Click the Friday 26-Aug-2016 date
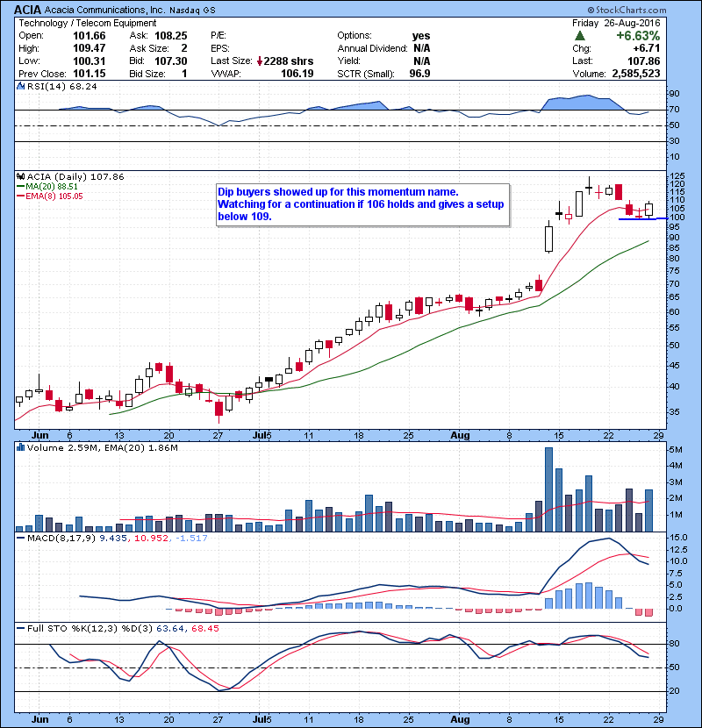Image resolution: width=702 pixels, height=728 pixels. (x=616, y=23)
